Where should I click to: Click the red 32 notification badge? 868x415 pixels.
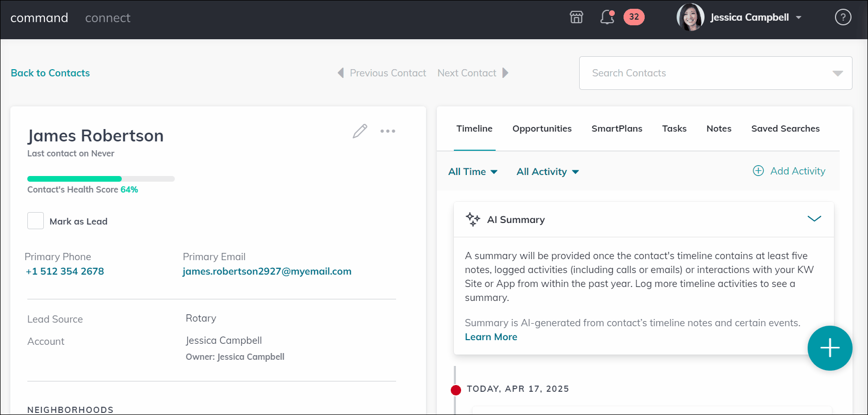click(x=634, y=17)
